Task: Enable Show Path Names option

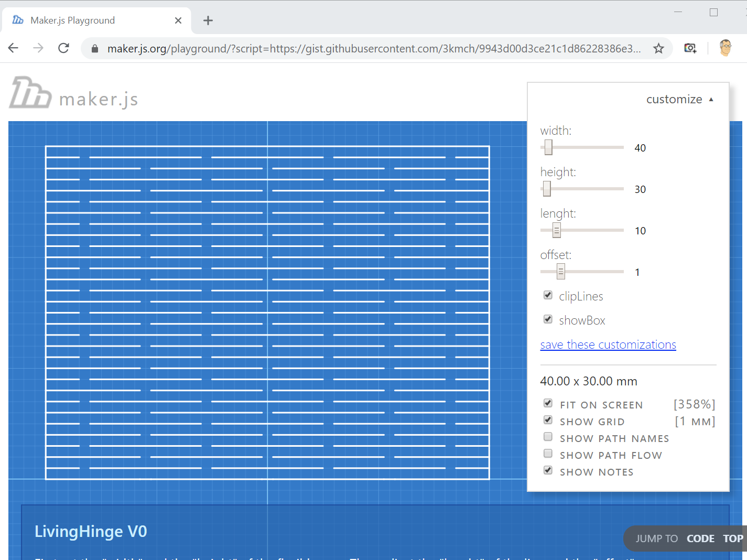Action: [548, 437]
